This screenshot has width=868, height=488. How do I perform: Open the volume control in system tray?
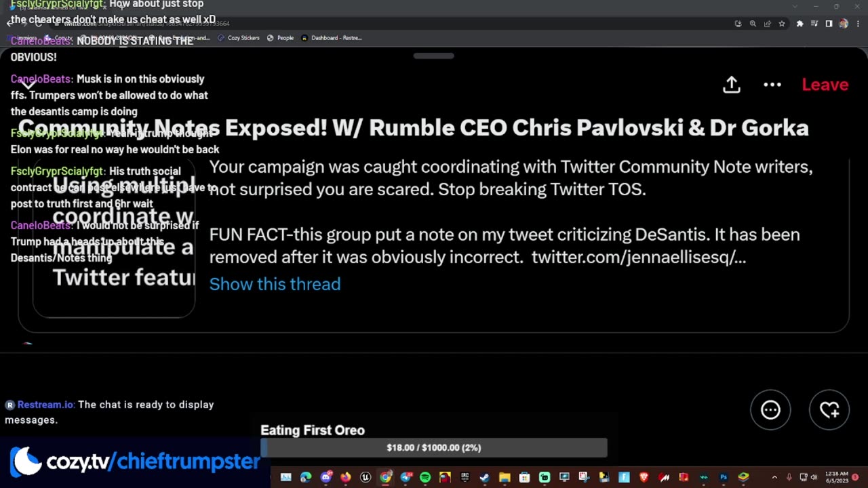(x=814, y=477)
